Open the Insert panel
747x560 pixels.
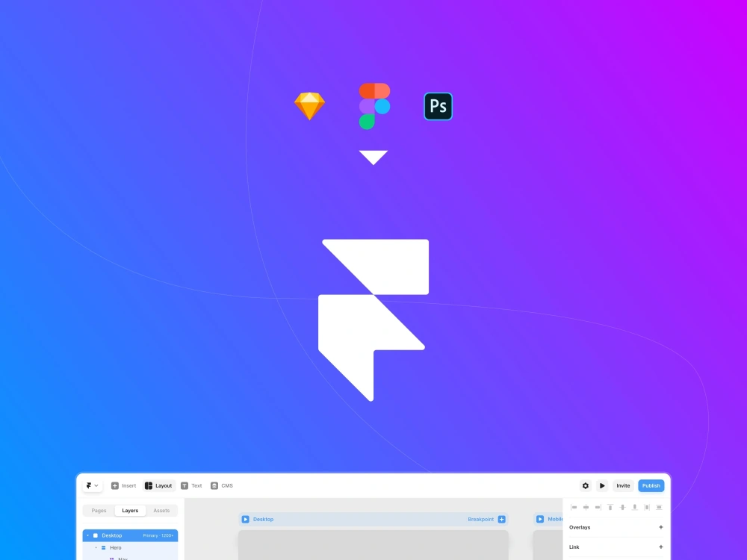coord(124,486)
